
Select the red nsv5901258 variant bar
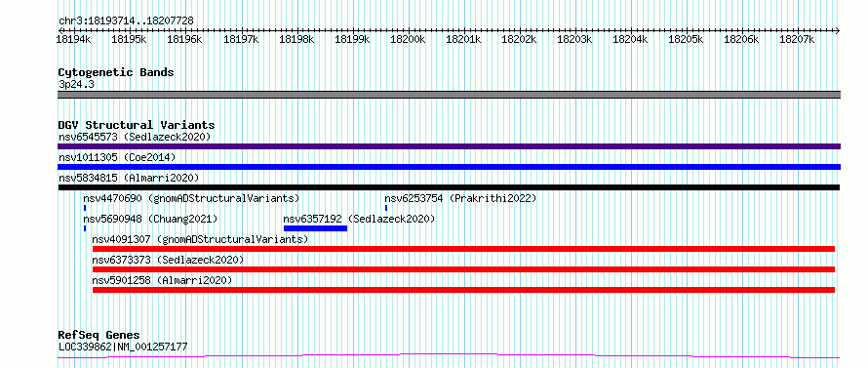(x=463, y=290)
